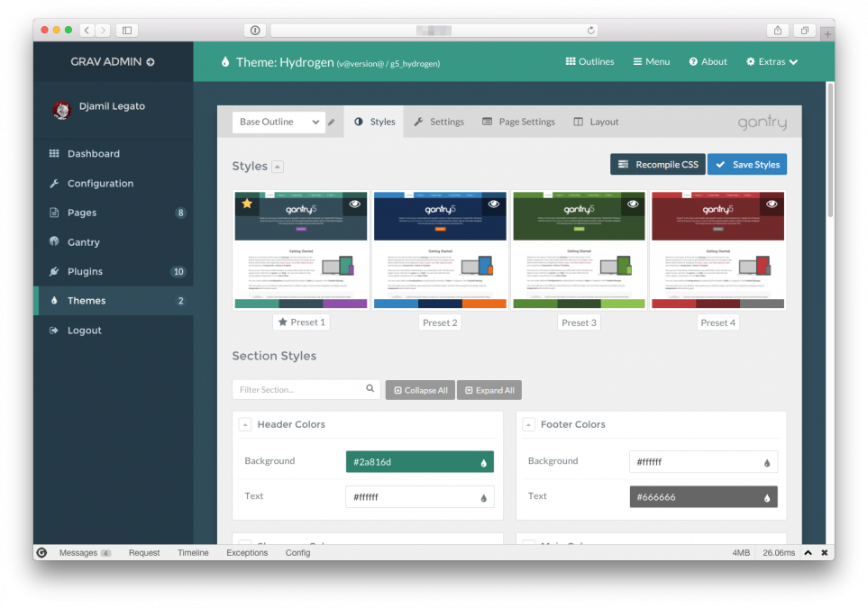Image resolution: width=868 pixels, height=608 pixels.
Task: Click the Configuration wrench icon
Action: (54, 183)
